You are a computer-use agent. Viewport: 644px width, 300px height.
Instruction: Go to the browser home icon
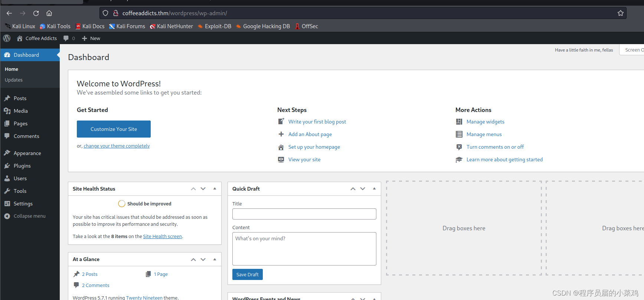click(x=49, y=13)
